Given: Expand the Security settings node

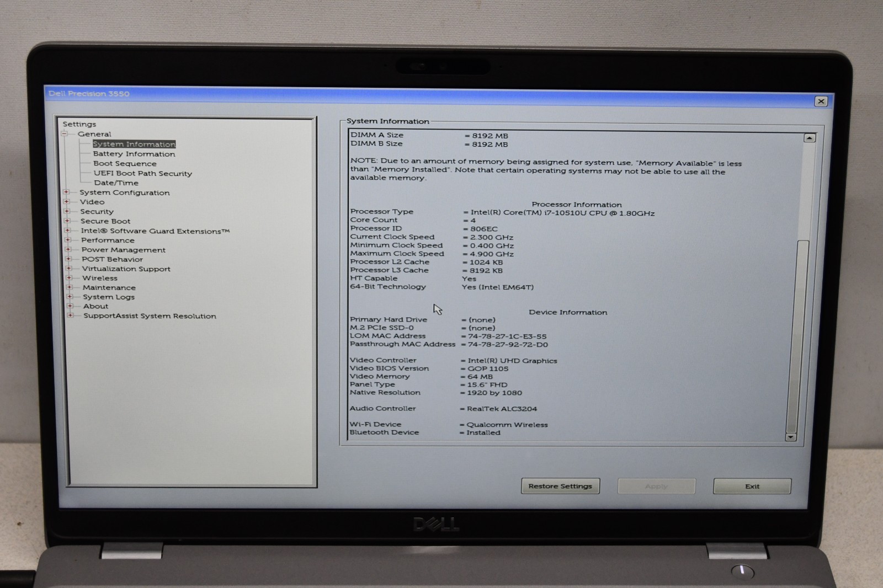Looking at the screenshot, I should click(67, 211).
